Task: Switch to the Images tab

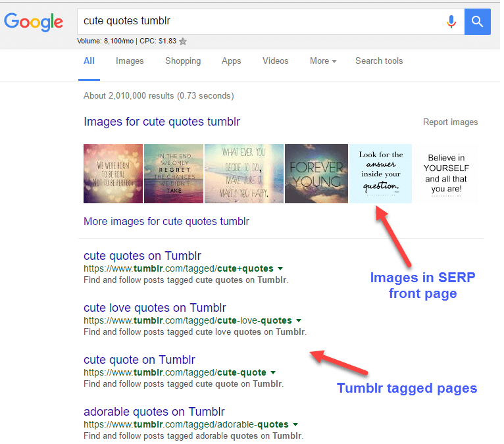Action: (130, 61)
